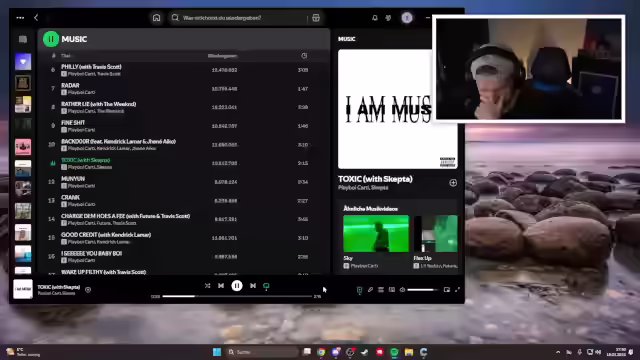This screenshot has width=640, height=360.
Task: Seek within the song progress bar
Action: [x=237, y=296]
